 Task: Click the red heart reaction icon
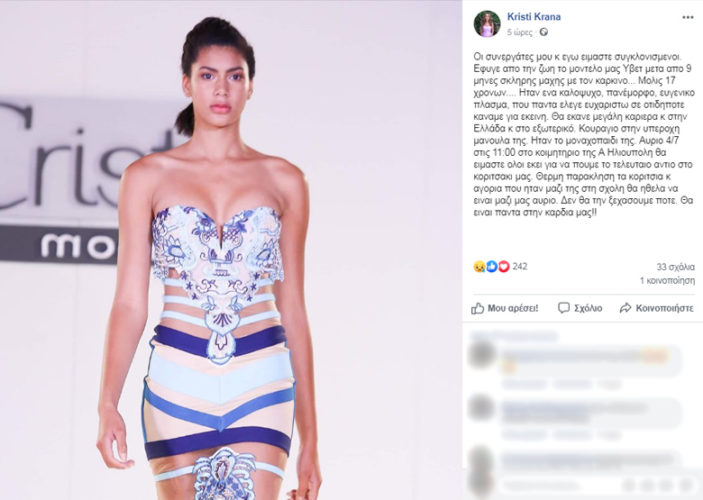pos(504,266)
